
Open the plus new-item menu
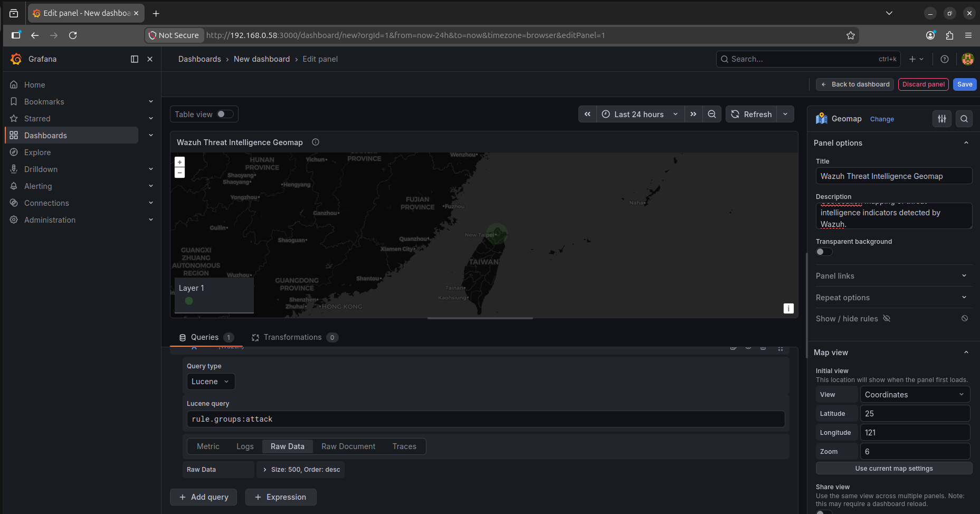click(916, 59)
